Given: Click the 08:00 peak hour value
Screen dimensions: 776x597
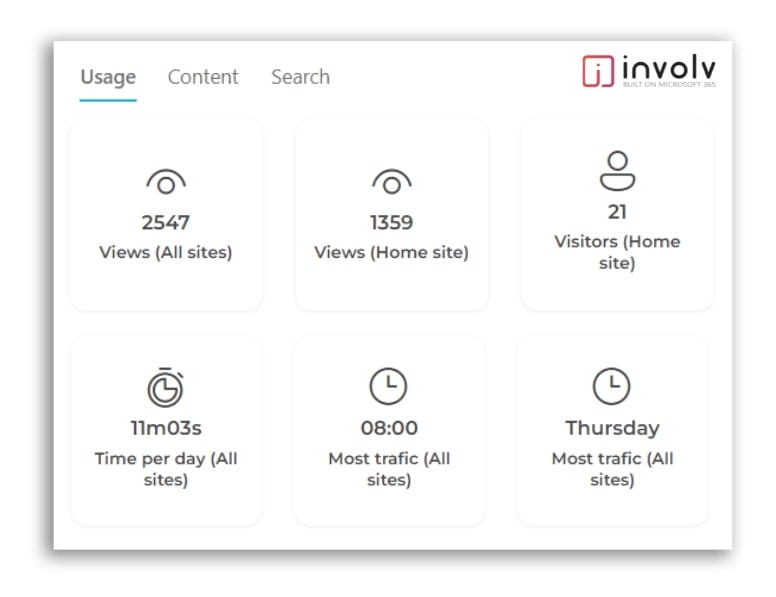Looking at the screenshot, I should (x=389, y=428).
